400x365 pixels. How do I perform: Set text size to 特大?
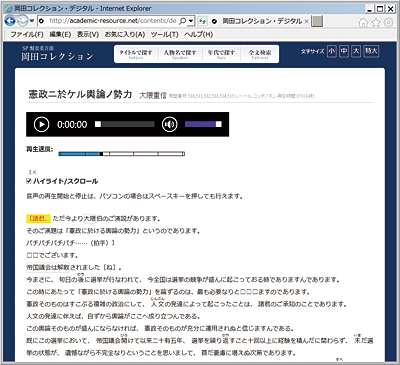371,51
